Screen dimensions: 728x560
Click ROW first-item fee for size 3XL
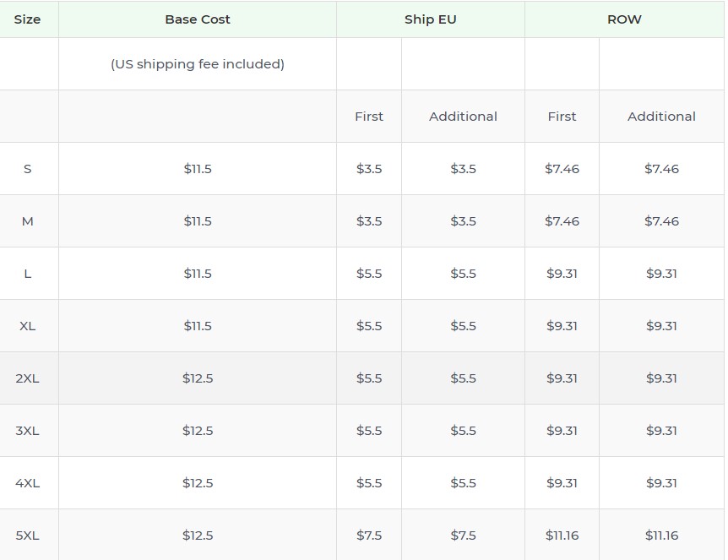click(562, 432)
